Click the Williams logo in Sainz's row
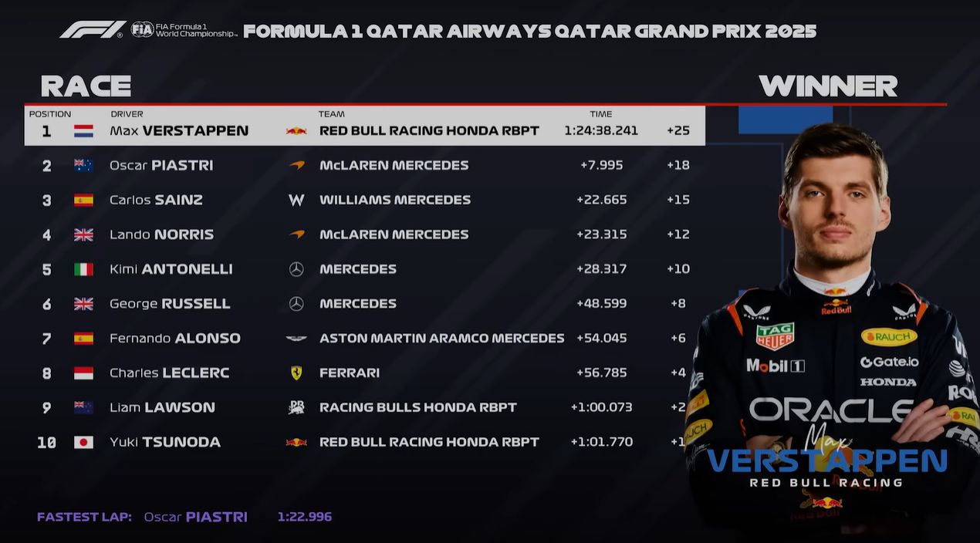 [296, 200]
